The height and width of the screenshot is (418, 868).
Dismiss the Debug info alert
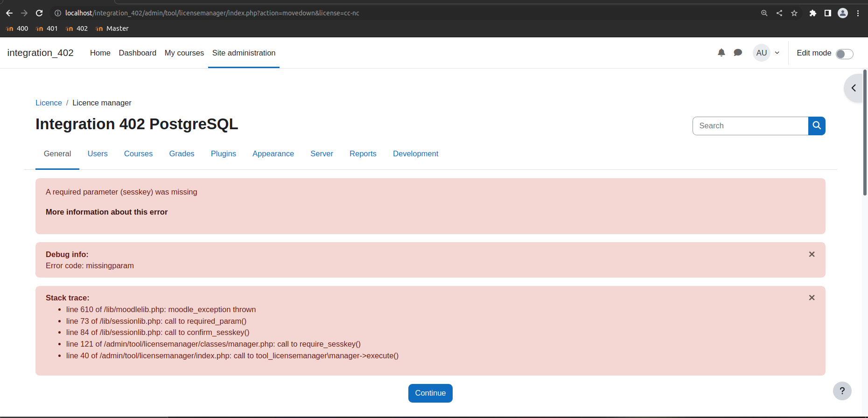812,254
